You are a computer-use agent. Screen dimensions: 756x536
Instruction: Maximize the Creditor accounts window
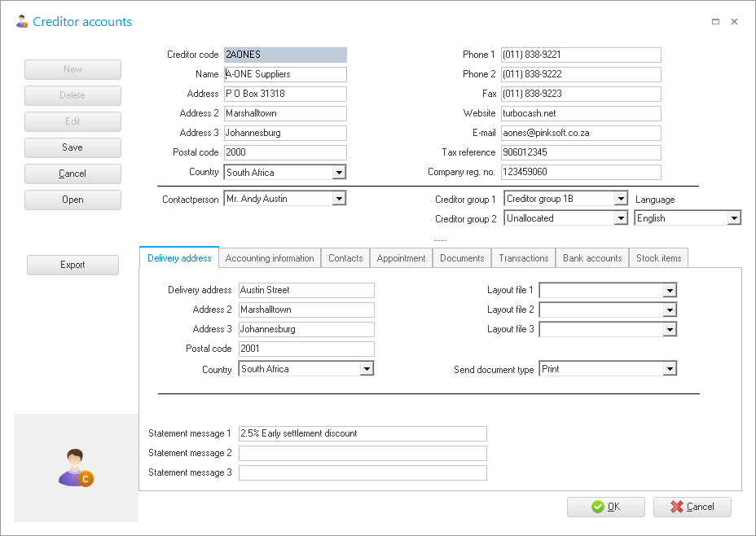coord(715,22)
